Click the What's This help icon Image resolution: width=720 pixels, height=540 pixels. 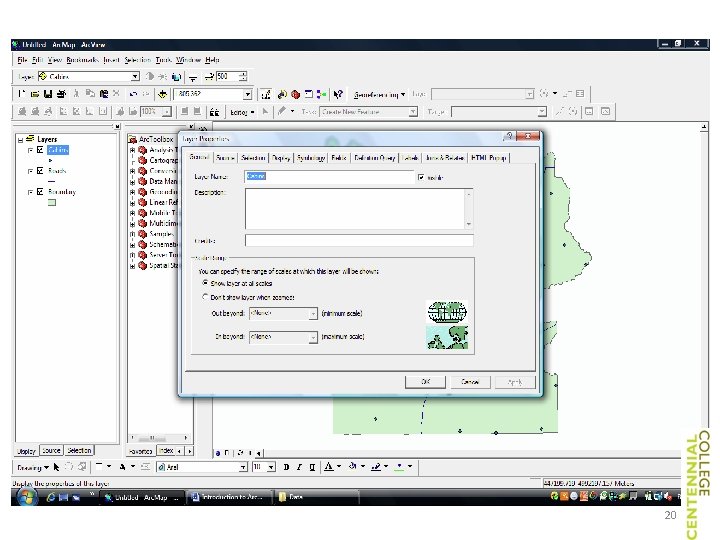[x=338, y=94]
